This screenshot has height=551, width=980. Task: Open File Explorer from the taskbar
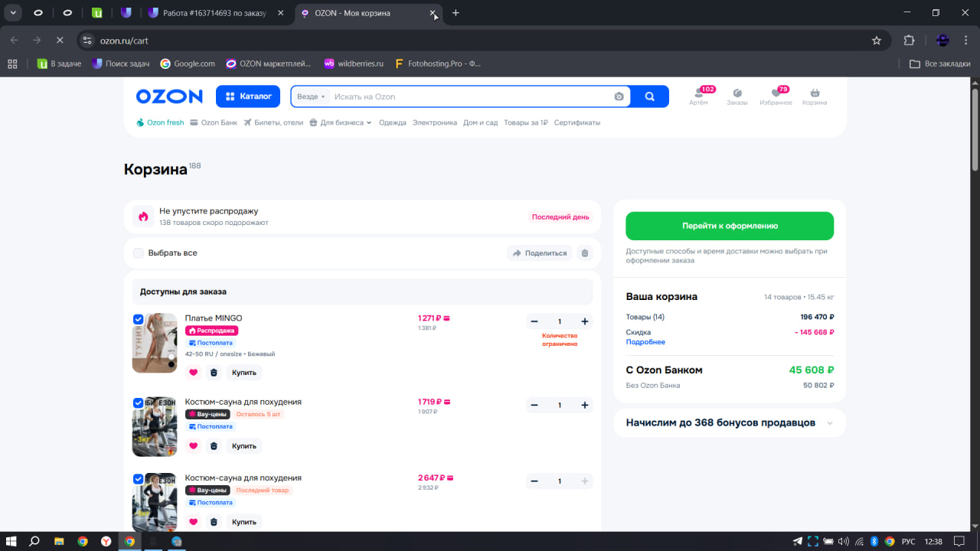pos(59,541)
